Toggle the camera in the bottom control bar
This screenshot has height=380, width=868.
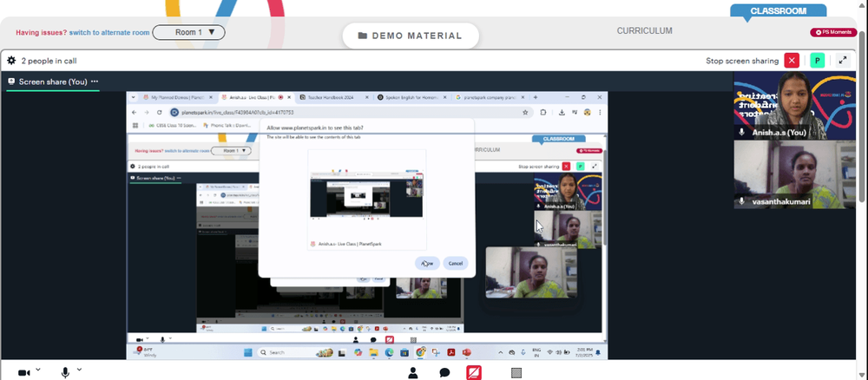point(23,373)
